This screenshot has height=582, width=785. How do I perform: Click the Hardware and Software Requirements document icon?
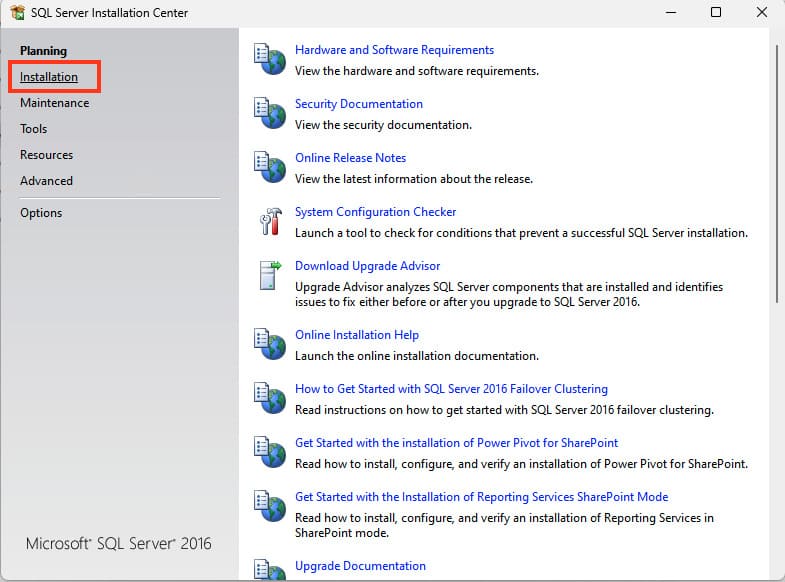(x=268, y=59)
